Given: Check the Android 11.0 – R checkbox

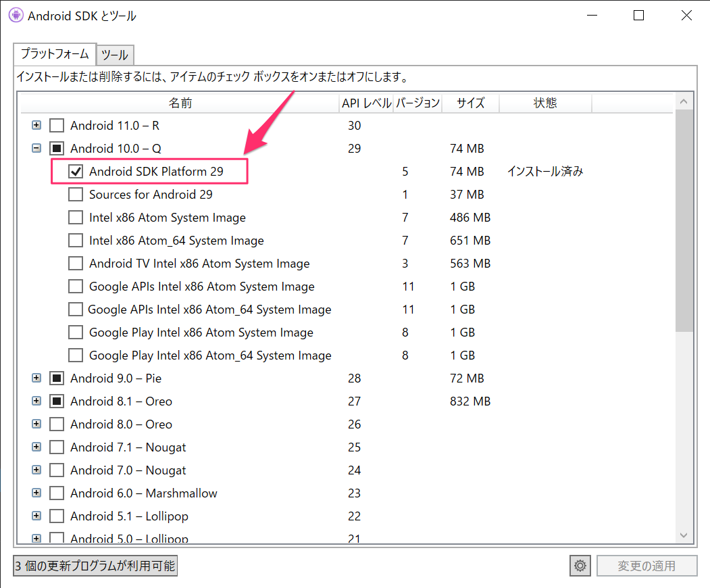Looking at the screenshot, I should [x=57, y=125].
